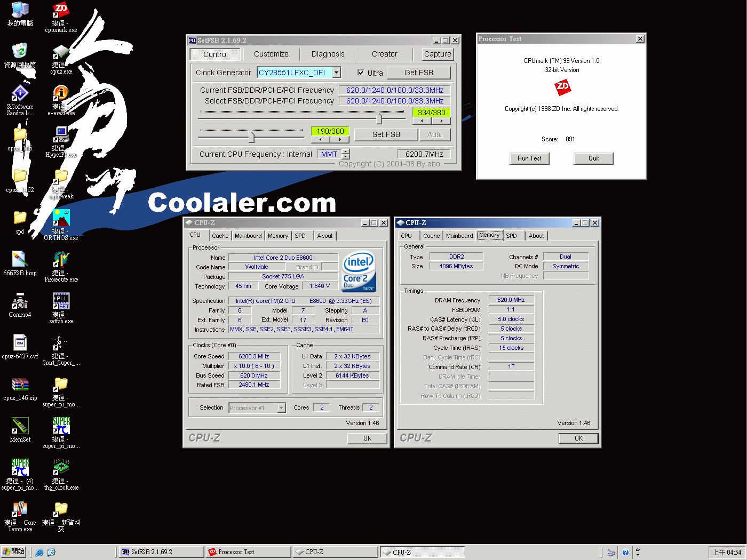Click the Internet Explorer quick launch icon
This screenshot has height=560, width=747.
[x=39, y=553]
